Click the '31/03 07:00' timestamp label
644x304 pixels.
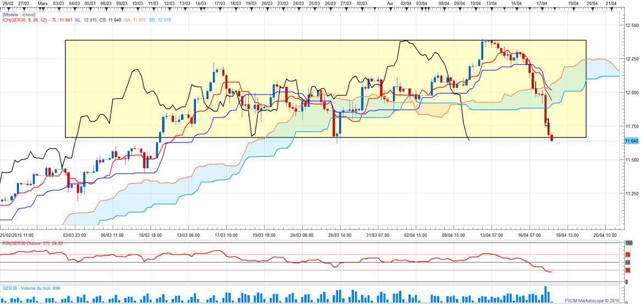coord(378,235)
